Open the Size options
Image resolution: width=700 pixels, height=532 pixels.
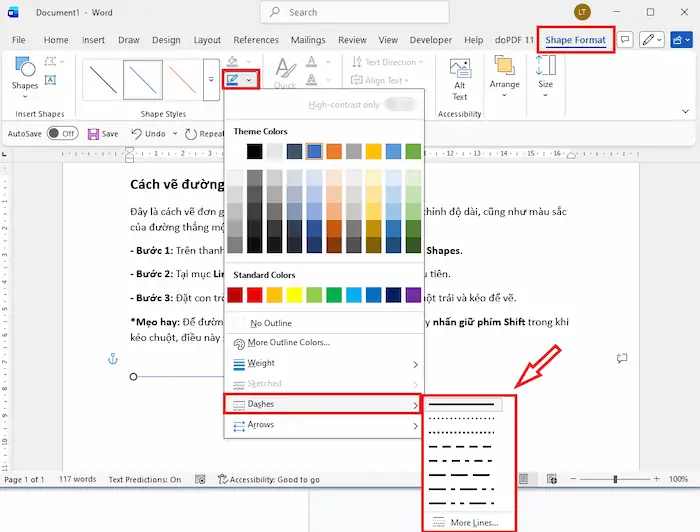click(545, 75)
